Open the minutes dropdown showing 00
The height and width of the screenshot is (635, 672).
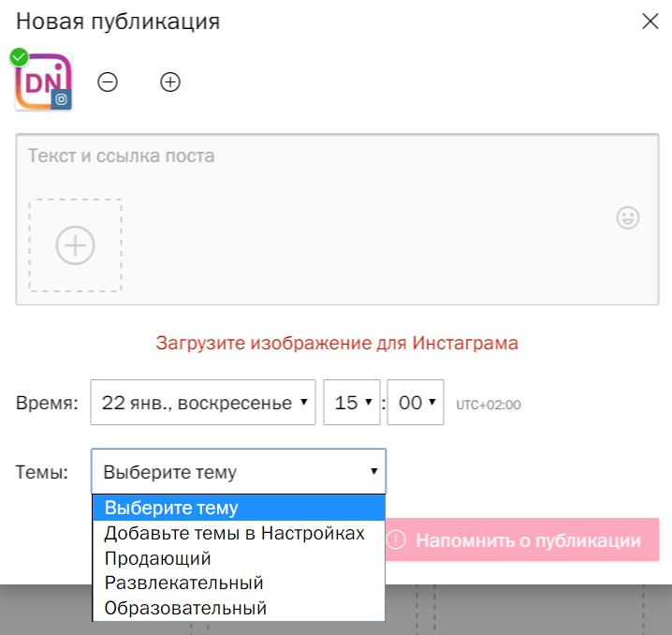416,402
